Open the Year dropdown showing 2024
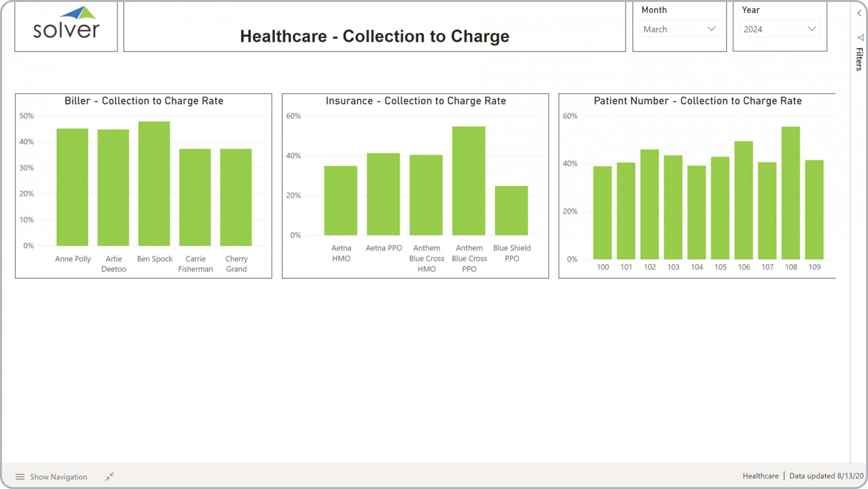The image size is (868, 489). point(780,29)
